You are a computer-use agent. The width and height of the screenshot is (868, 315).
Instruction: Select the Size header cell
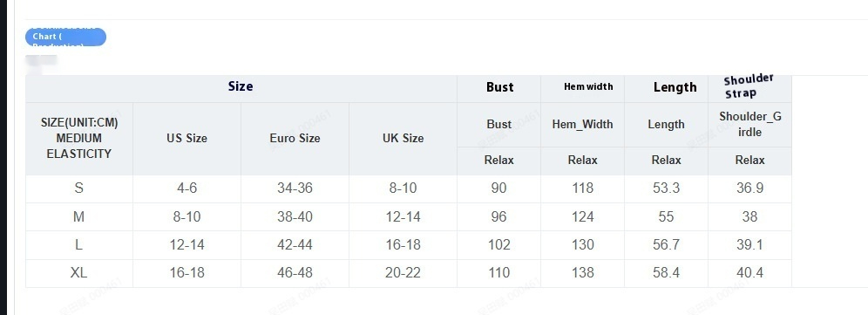(x=241, y=89)
